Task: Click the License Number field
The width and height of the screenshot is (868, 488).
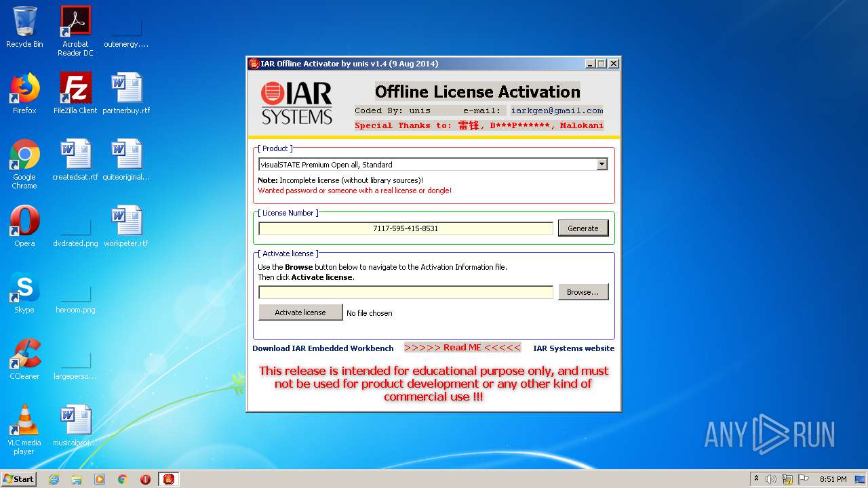Action: click(x=406, y=228)
